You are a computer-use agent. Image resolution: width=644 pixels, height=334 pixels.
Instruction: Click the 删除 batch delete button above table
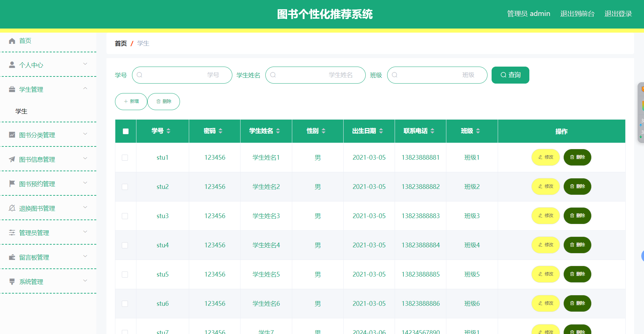(164, 102)
